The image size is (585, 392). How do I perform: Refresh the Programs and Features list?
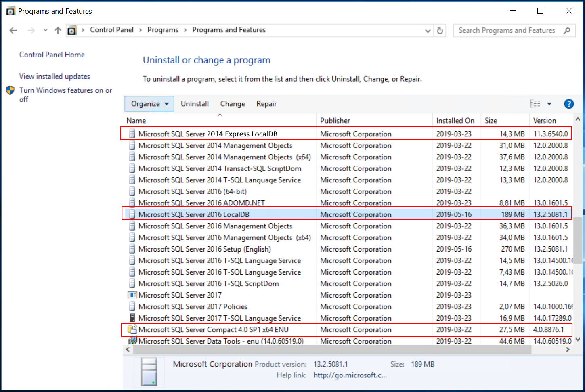click(440, 30)
